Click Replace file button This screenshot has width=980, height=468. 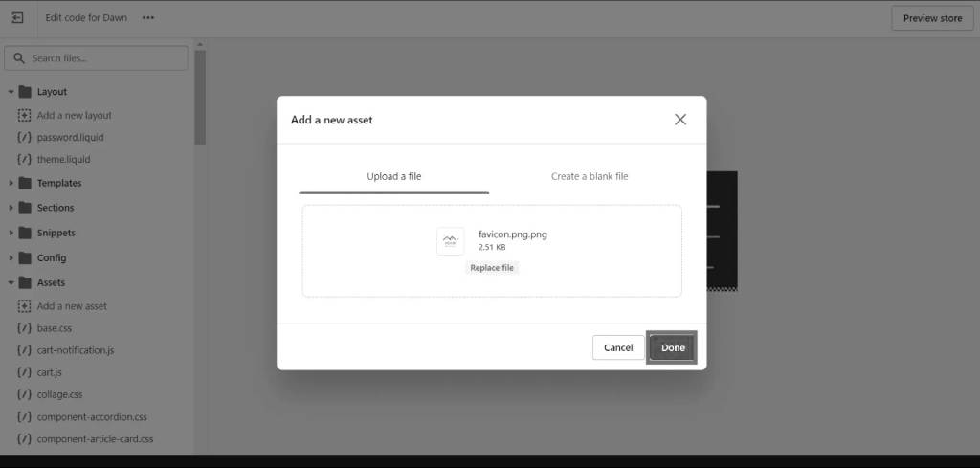pyautogui.click(x=492, y=267)
